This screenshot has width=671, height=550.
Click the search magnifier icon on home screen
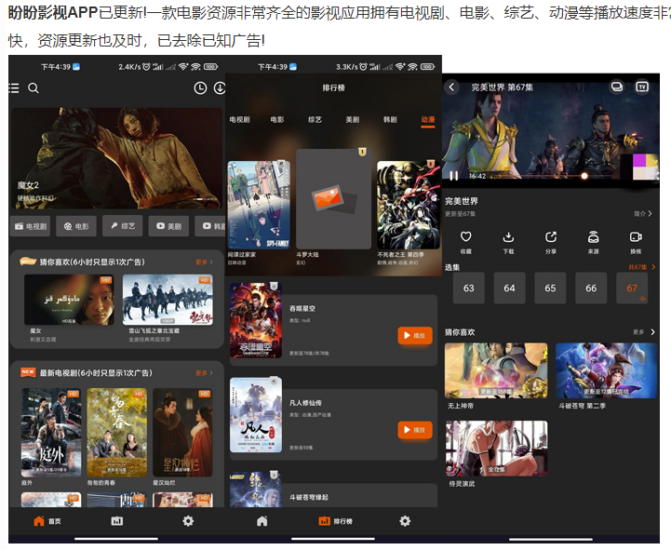coord(34,88)
